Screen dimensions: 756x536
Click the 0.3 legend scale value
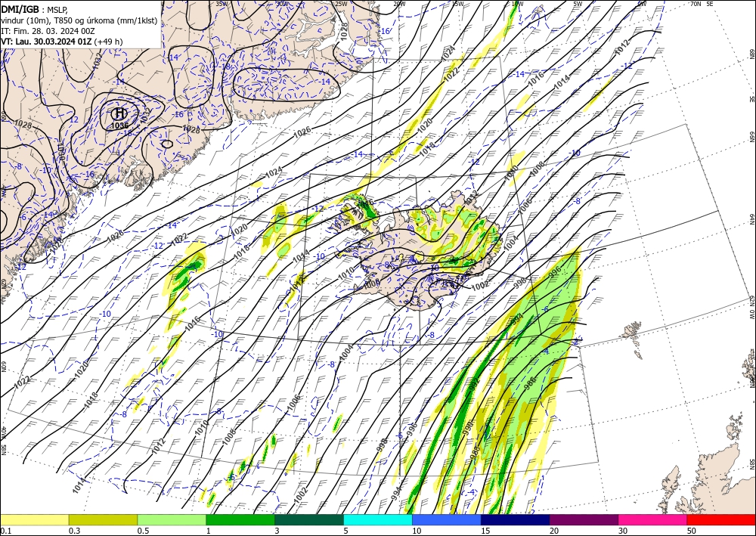click(74, 531)
